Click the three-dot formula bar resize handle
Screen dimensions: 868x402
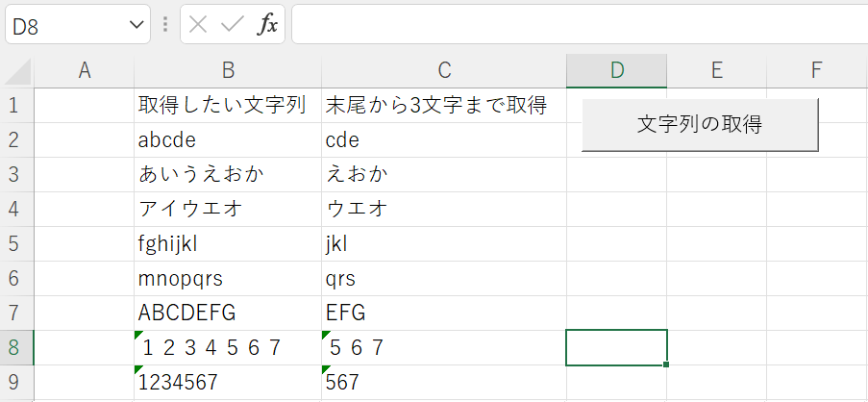[x=165, y=25]
